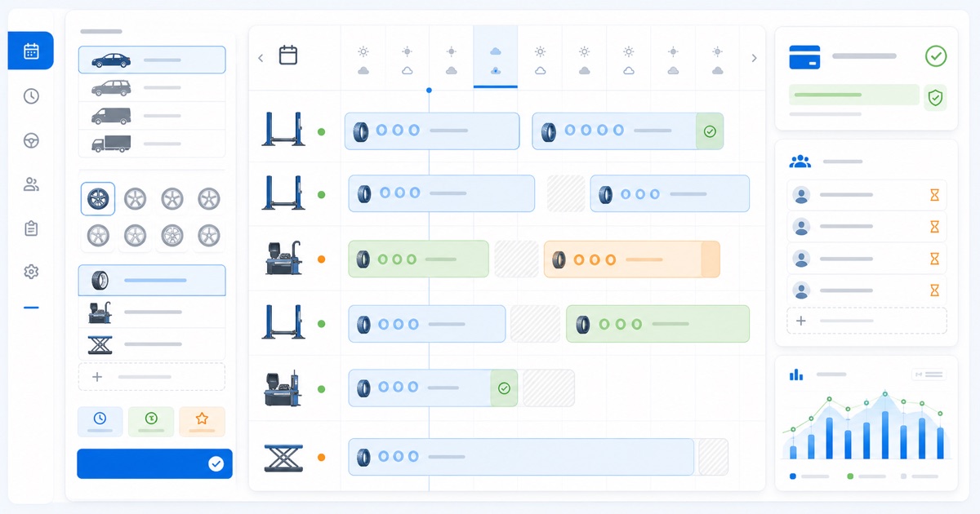The height and width of the screenshot is (514, 980).
Task: Click the calendar date picker icon
Action: pos(288,55)
